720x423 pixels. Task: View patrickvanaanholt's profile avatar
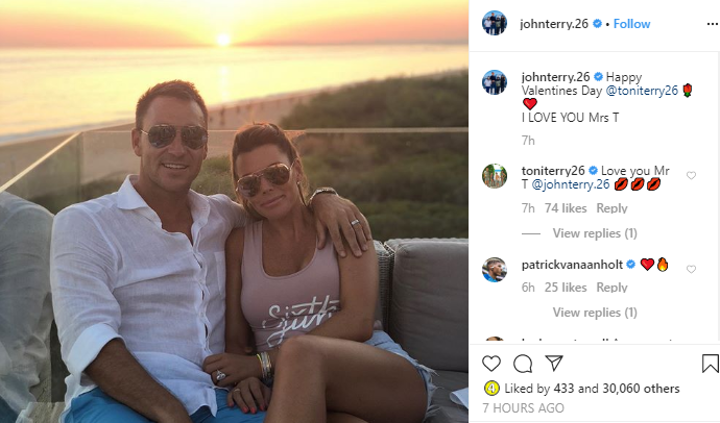pyautogui.click(x=495, y=270)
